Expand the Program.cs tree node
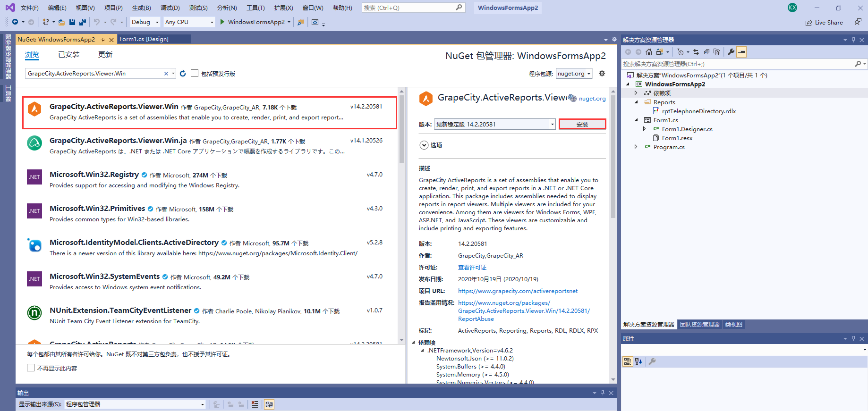Viewport: 868px width, 411px height. (636, 147)
